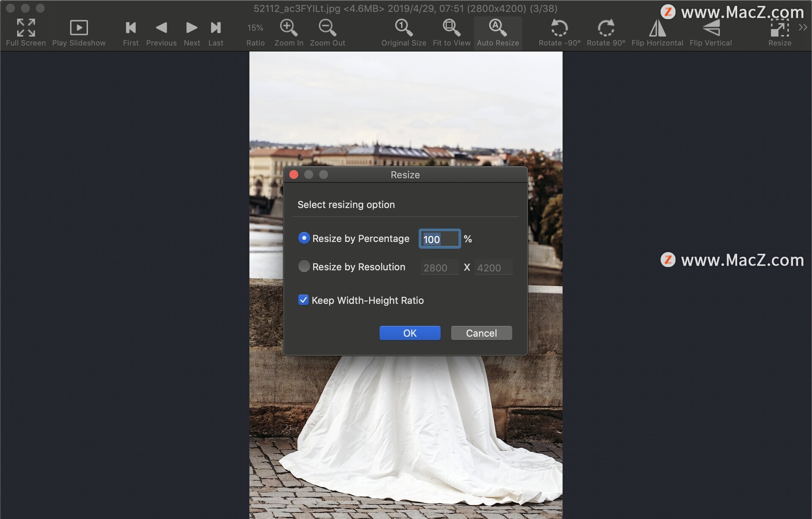Click the 'Select resizing option' heading
The image size is (812, 519).
[346, 205]
